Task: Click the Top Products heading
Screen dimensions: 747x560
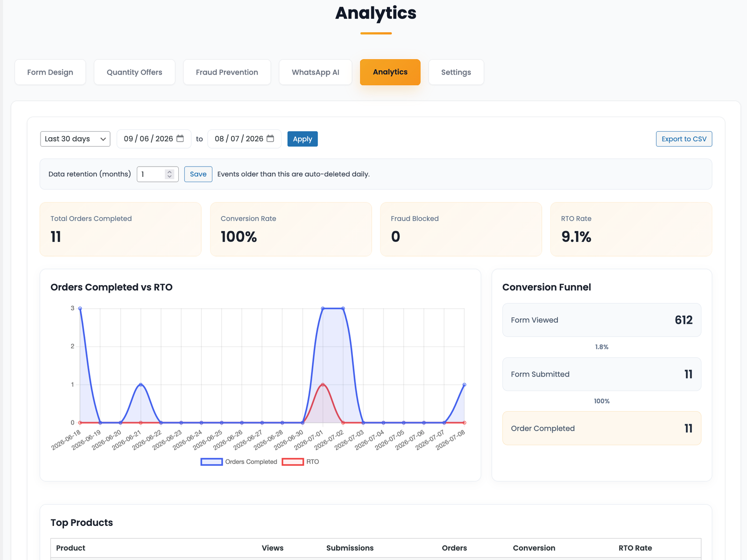Action: pyautogui.click(x=82, y=523)
